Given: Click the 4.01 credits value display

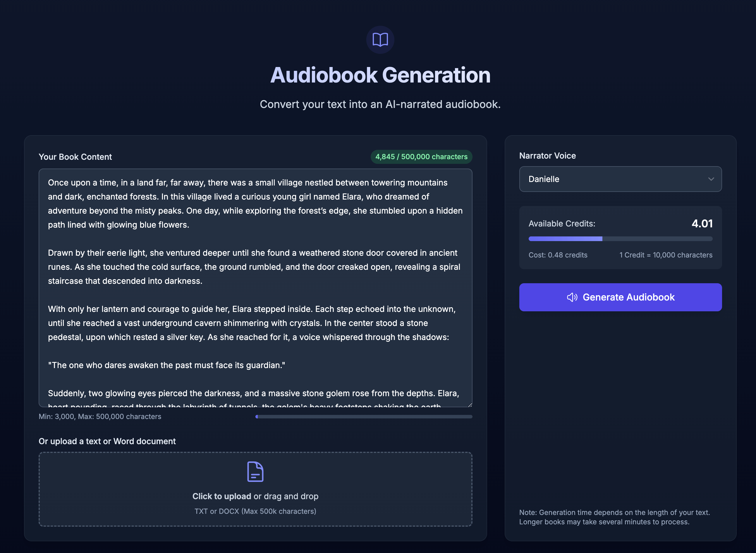Looking at the screenshot, I should pos(702,223).
